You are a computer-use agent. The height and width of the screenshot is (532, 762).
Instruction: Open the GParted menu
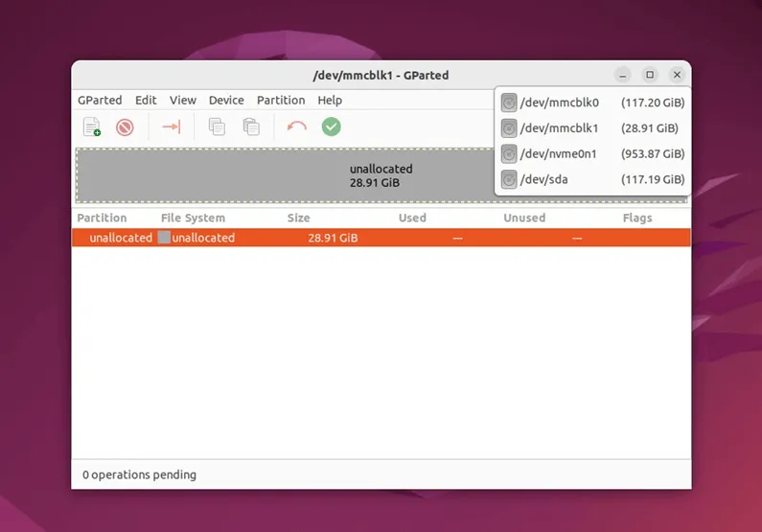click(x=100, y=100)
